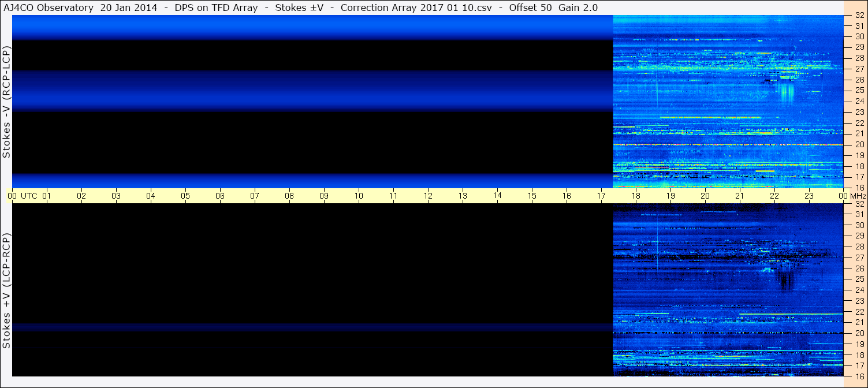Click "Stokes ±V" in the header line

[300, 8]
